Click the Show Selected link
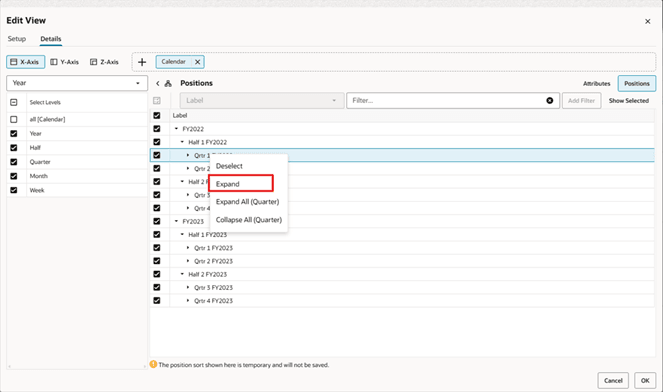Screen dimensions: 663x392 pos(628,101)
